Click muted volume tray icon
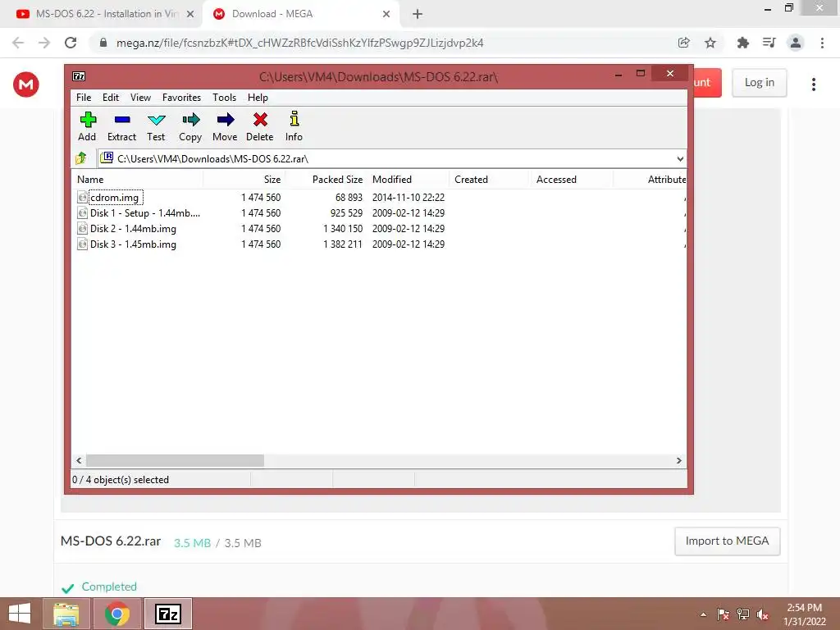The width and height of the screenshot is (840, 630). (x=763, y=614)
